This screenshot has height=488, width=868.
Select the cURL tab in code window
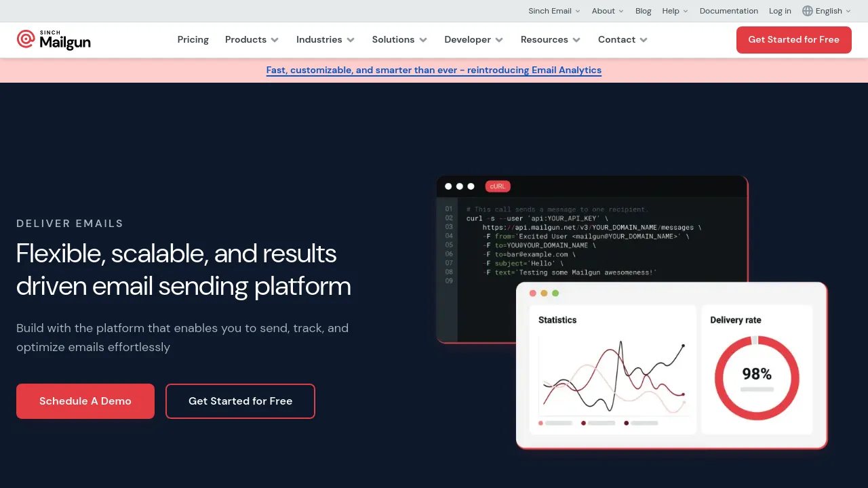point(498,186)
